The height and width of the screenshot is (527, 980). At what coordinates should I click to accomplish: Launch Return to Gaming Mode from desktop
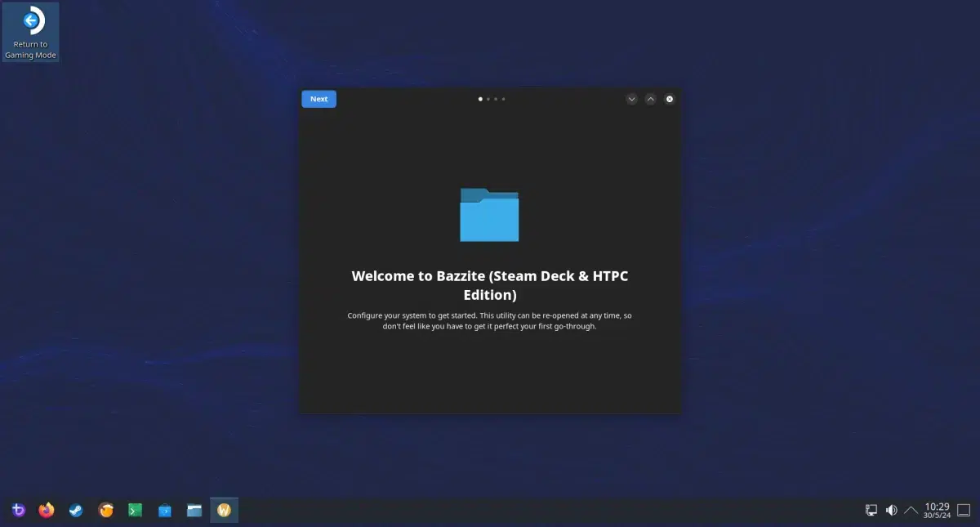pos(29,22)
